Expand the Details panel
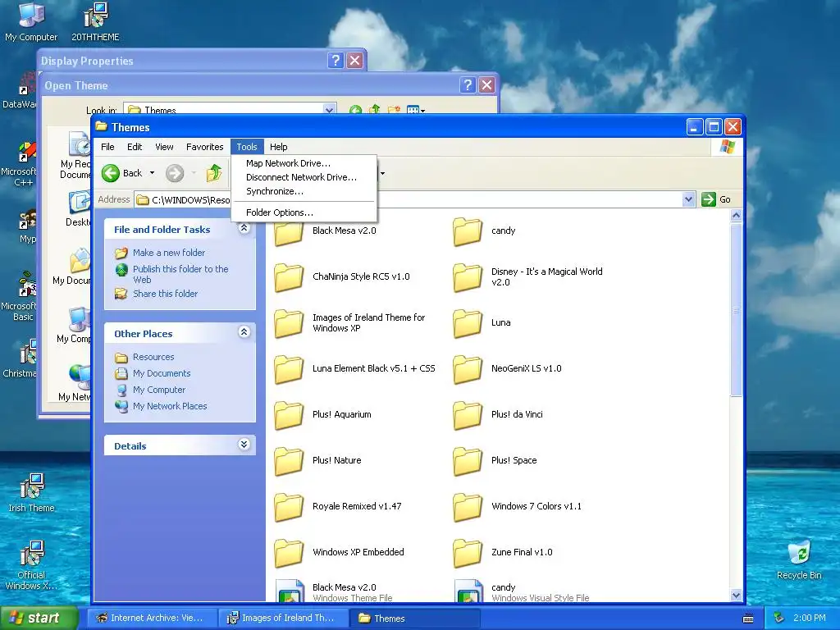 click(x=244, y=445)
